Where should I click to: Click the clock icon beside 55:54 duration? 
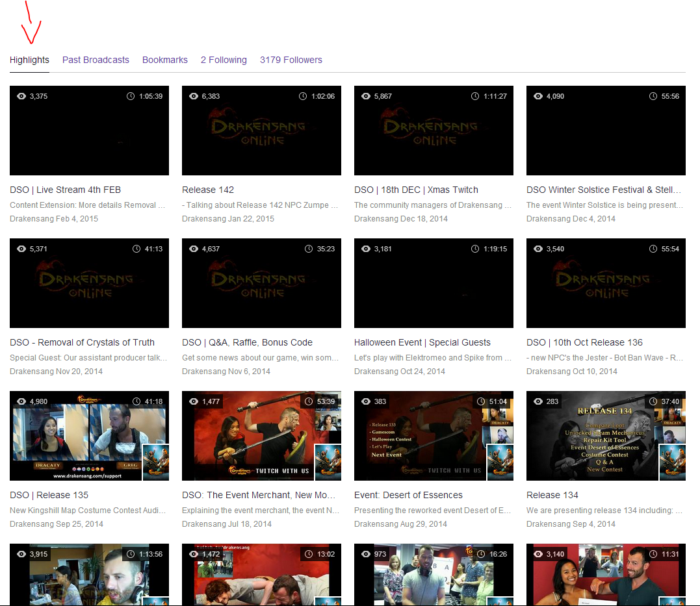tap(653, 249)
